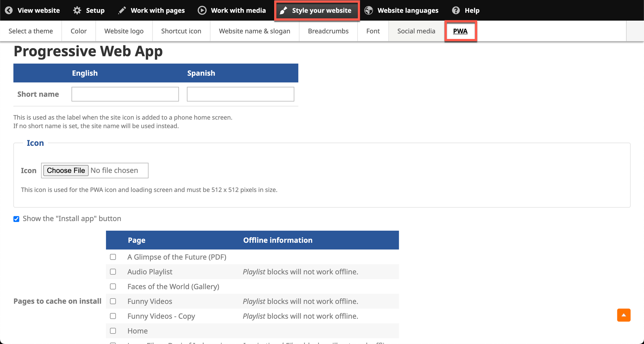
Task: Click the Help question mark icon
Action: click(456, 10)
